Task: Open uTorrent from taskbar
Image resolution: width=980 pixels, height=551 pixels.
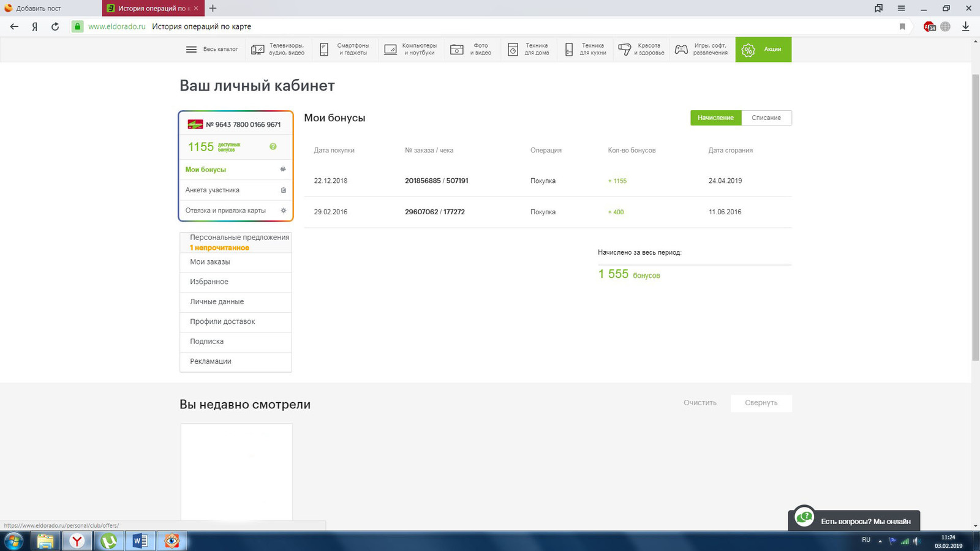Action: pos(109,541)
